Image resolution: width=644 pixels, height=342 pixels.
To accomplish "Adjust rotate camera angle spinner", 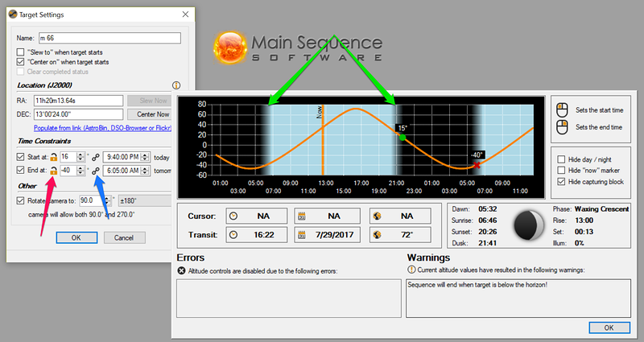I will (x=107, y=200).
